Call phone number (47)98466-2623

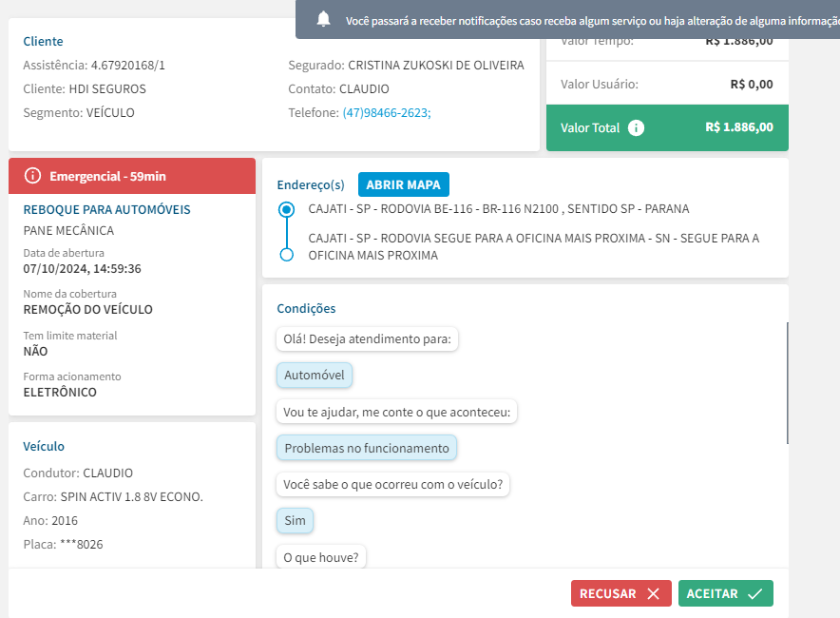coord(387,112)
